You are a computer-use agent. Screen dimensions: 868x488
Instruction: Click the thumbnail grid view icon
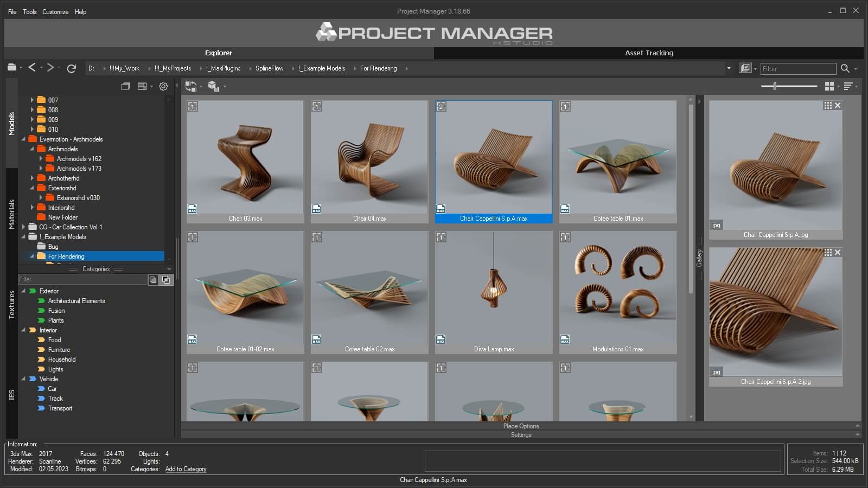tap(829, 86)
